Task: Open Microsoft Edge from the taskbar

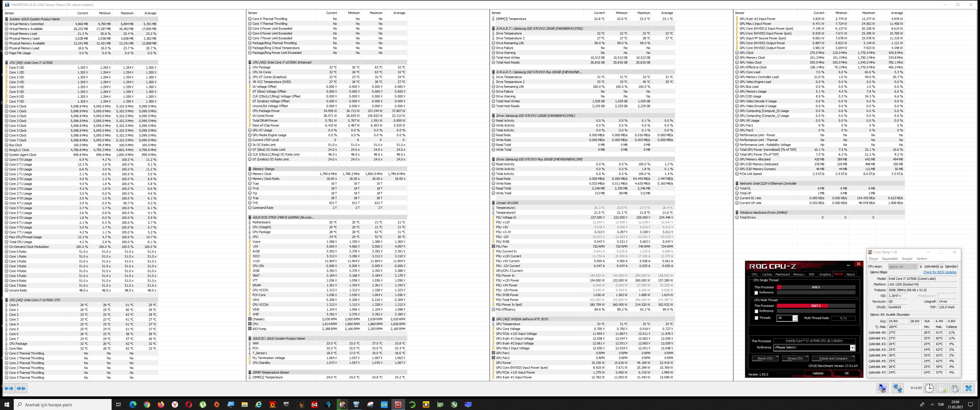Action: click(133, 405)
